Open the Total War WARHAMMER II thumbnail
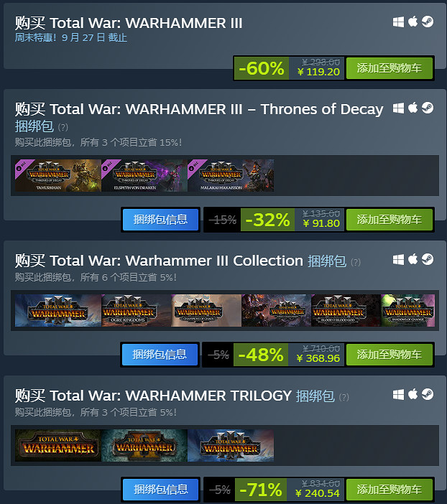 click(x=144, y=446)
